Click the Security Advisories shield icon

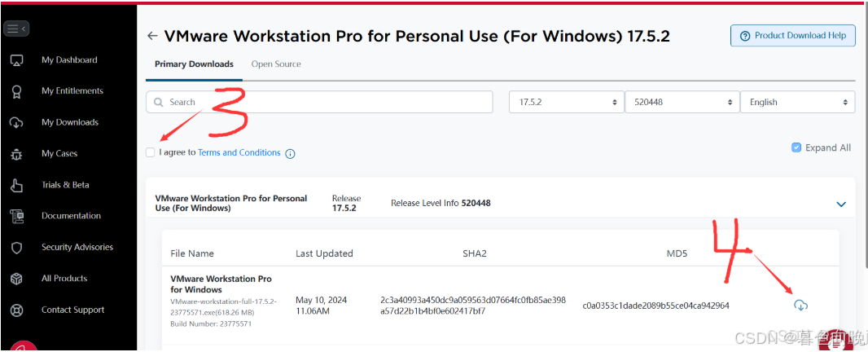point(16,248)
